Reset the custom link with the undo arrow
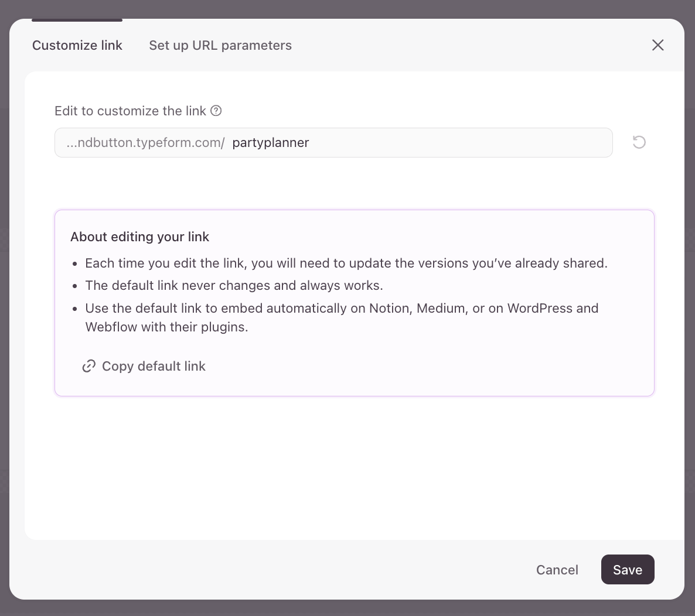Image resolution: width=695 pixels, height=616 pixels. click(x=639, y=142)
